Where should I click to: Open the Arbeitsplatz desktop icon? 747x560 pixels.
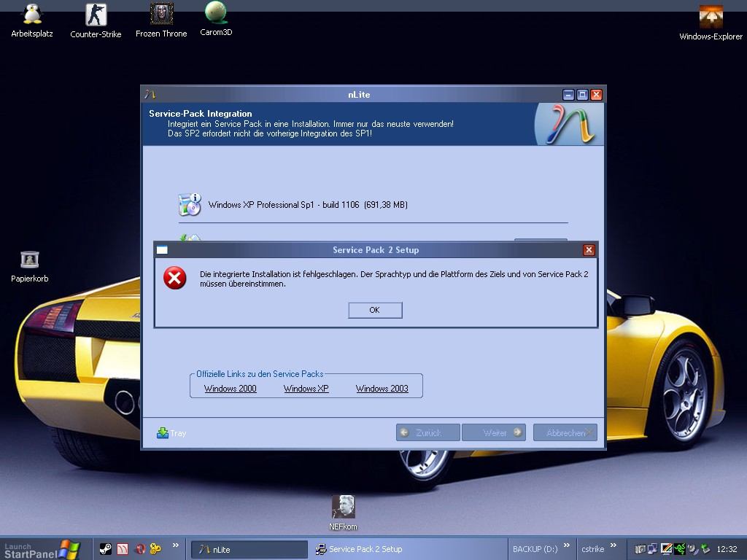pyautogui.click(x=32, y=20)
